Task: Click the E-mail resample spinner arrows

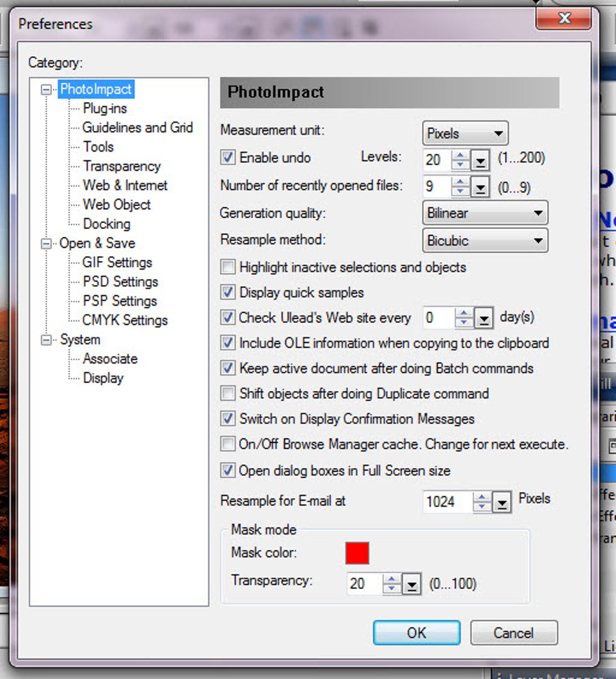Action: 482,502
